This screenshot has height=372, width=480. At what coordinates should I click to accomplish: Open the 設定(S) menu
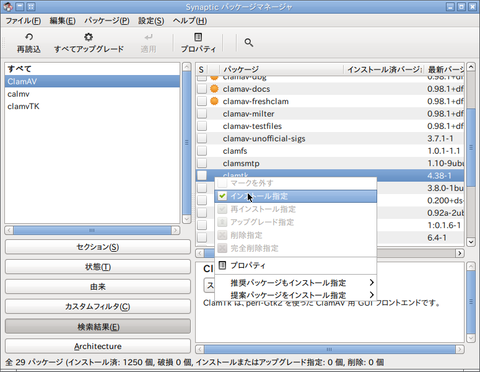point(151,21)
